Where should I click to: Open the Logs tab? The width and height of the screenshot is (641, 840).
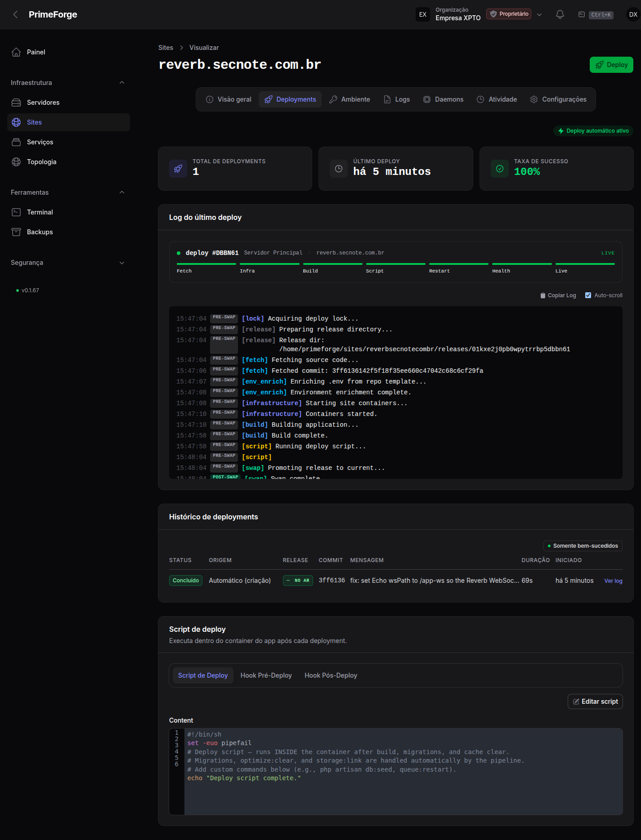coord(397,99)
